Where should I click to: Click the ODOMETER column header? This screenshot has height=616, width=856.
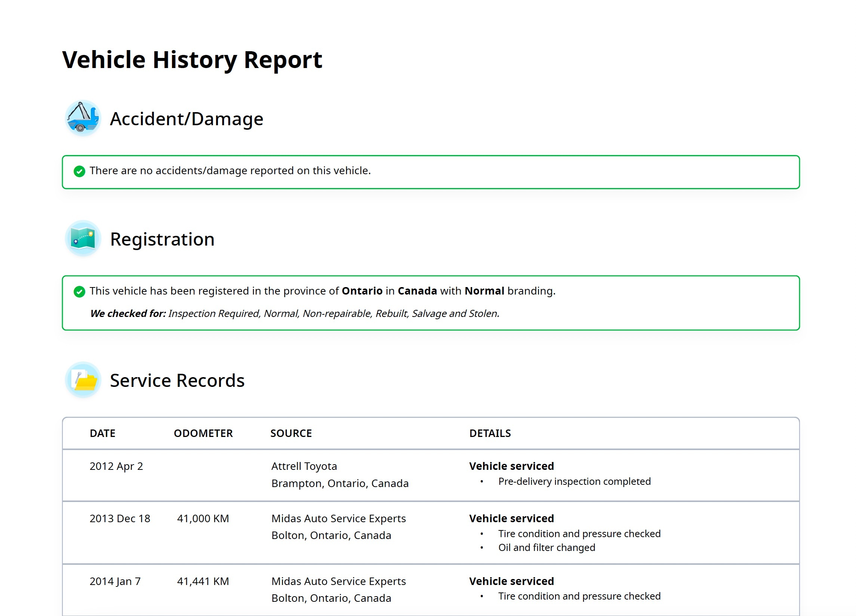point(203,433)
